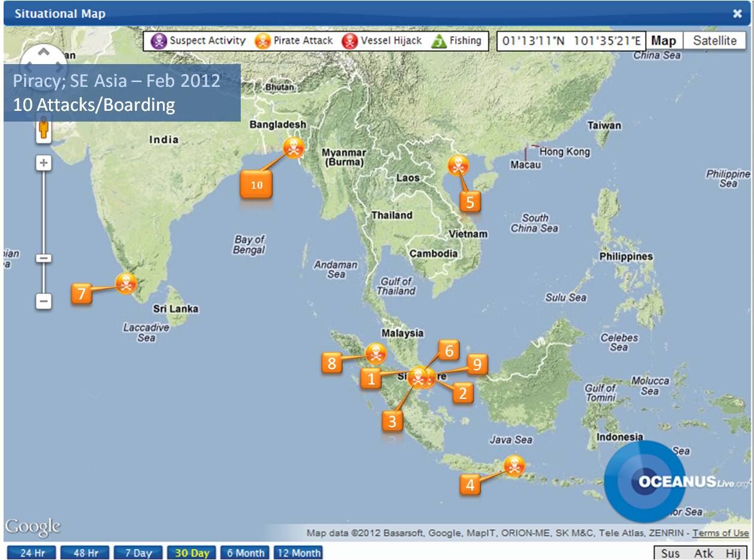754x560 pixels.
Task: Click the South China Sea label
Action: tap(534, 223)
